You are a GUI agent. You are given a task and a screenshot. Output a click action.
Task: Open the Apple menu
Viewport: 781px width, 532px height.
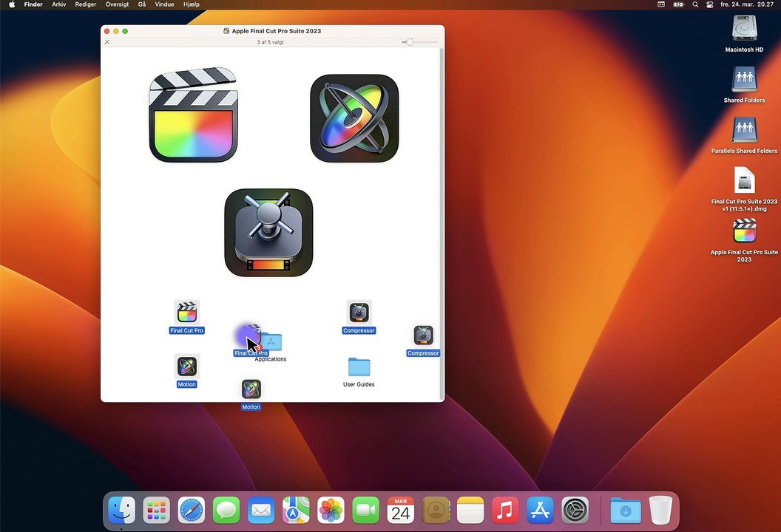(x=12, y=4)
